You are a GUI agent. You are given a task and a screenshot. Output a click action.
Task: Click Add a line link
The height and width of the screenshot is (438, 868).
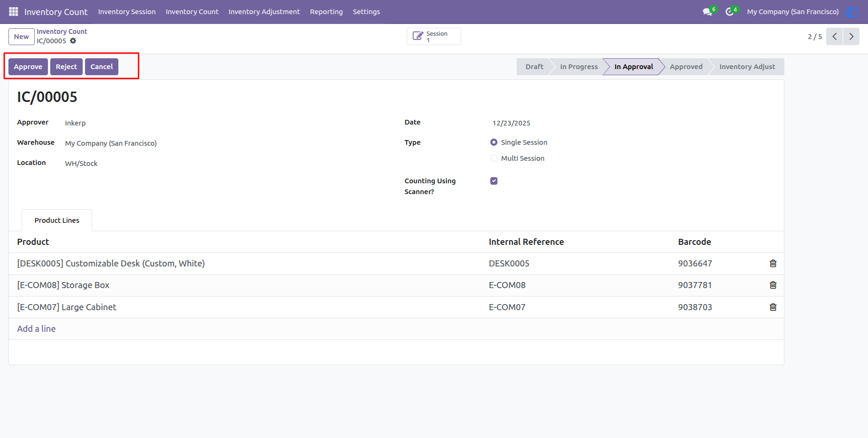point(36,329)
